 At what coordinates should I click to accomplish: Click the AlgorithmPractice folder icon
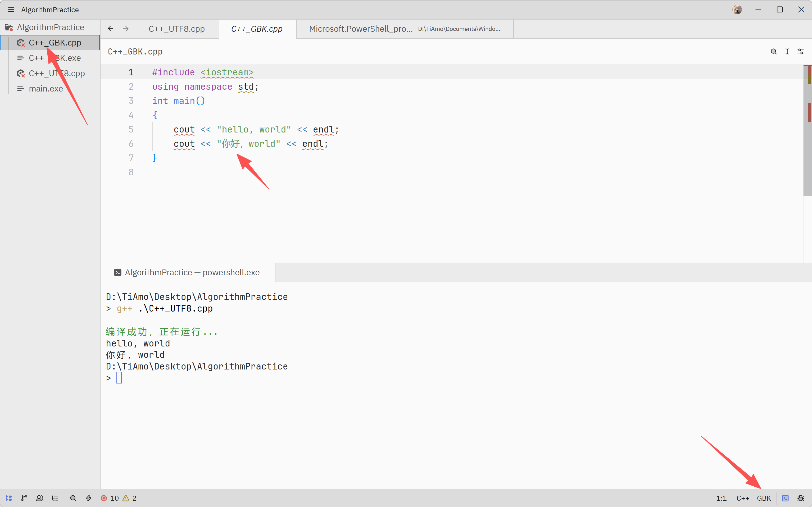9,27
